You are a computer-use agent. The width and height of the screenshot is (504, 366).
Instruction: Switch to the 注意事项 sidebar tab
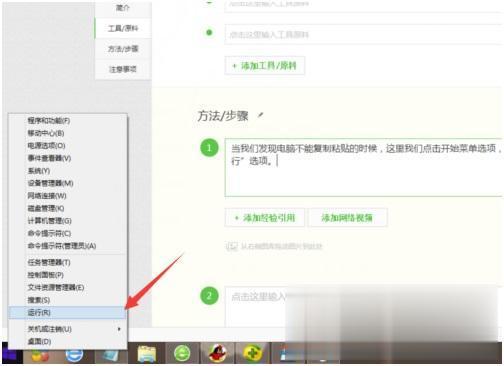pyautogui.click(x=123, y=69)
